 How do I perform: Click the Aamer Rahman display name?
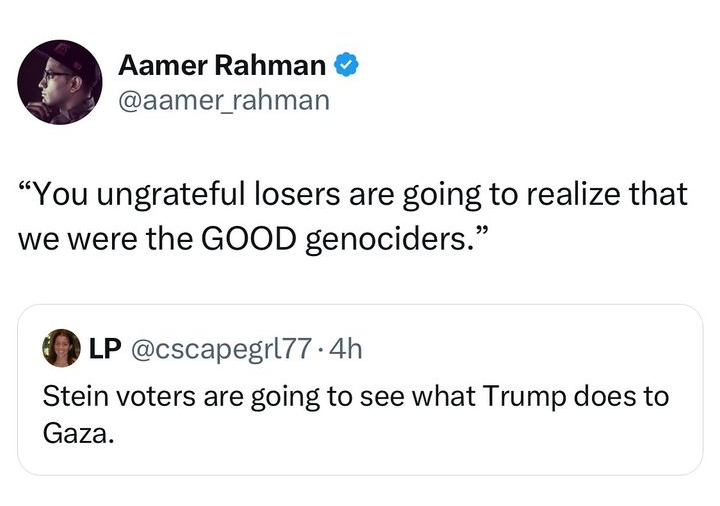pos(222,65)
